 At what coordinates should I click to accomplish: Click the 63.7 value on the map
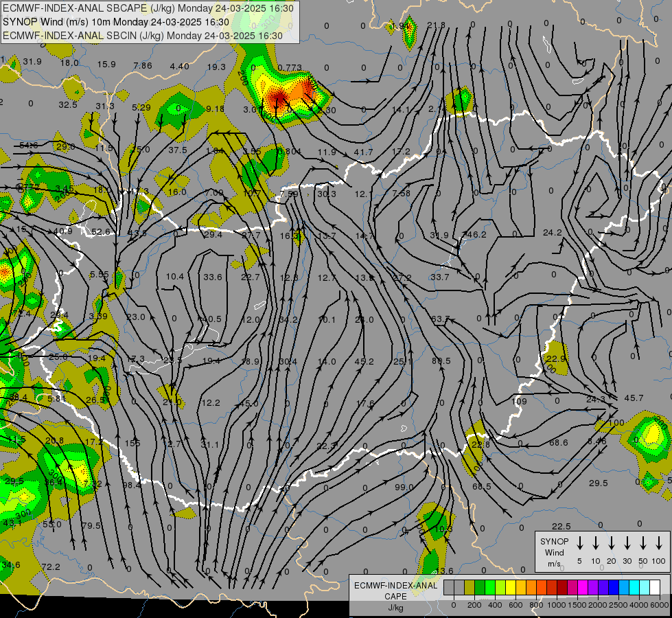tap(440, 319)
